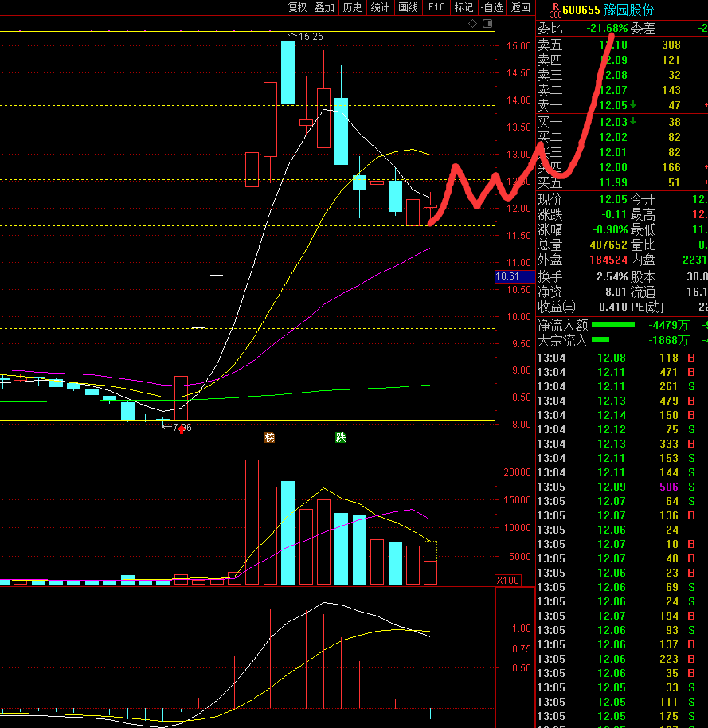
Task: Click the 现价 value 12.05
Action: coord(612,199)
